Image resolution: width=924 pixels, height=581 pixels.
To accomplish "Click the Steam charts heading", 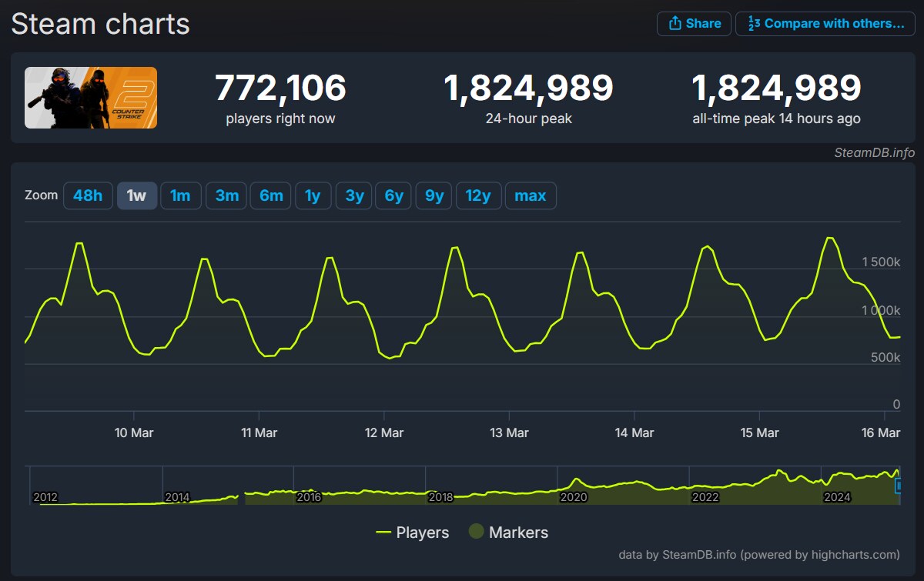I will point(100,24).
